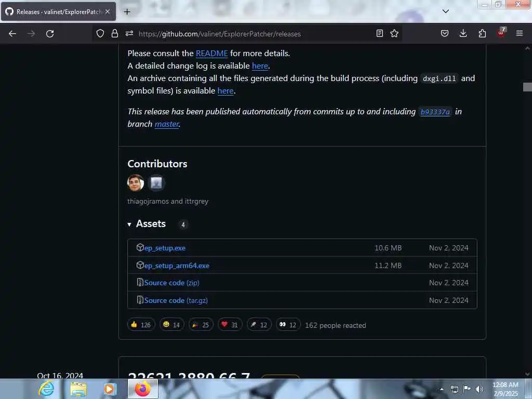The image size is (532, 399).
Task: Toggle rocket reaction with 12
Action: click(x=259, y=325)
